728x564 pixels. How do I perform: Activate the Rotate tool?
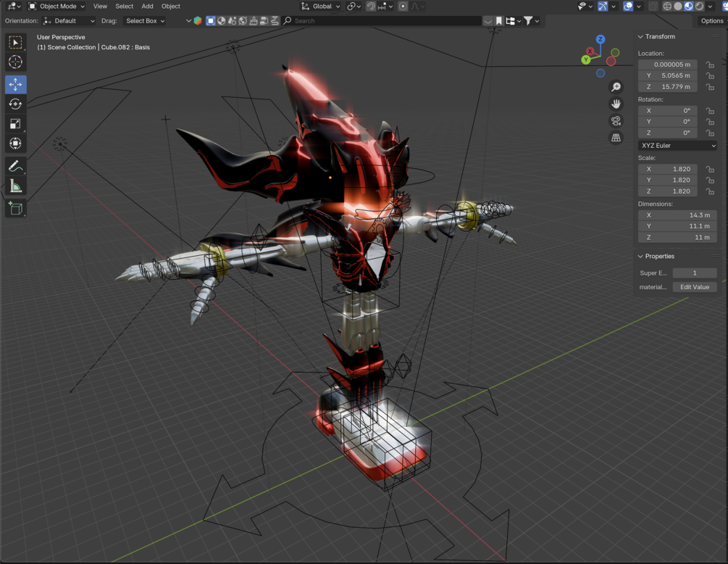15,104
